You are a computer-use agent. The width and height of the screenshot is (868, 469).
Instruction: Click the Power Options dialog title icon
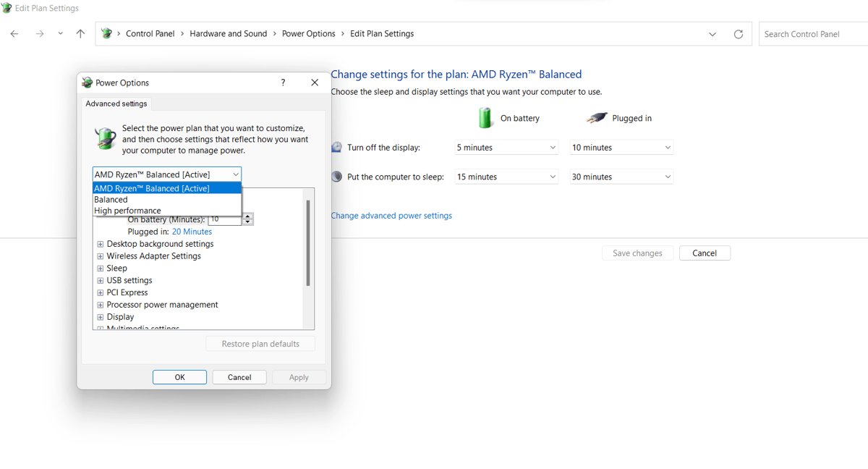[88, 83]
